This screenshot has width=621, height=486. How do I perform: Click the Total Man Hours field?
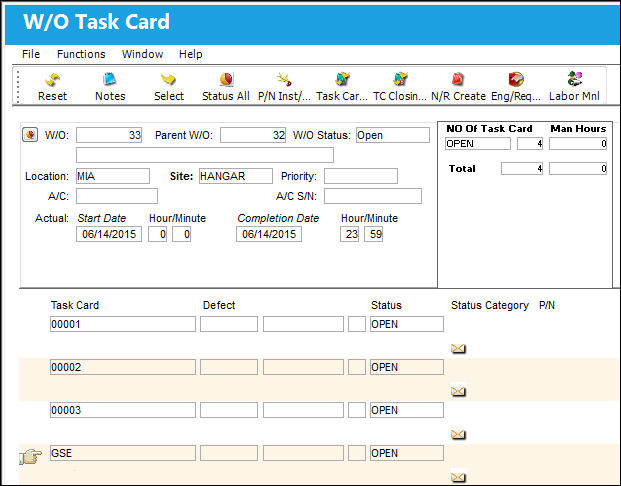pyautogui.click(x=578, y=169)
